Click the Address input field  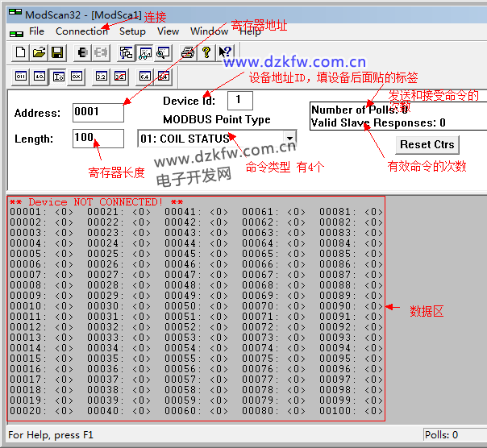[x=98, y=113]
